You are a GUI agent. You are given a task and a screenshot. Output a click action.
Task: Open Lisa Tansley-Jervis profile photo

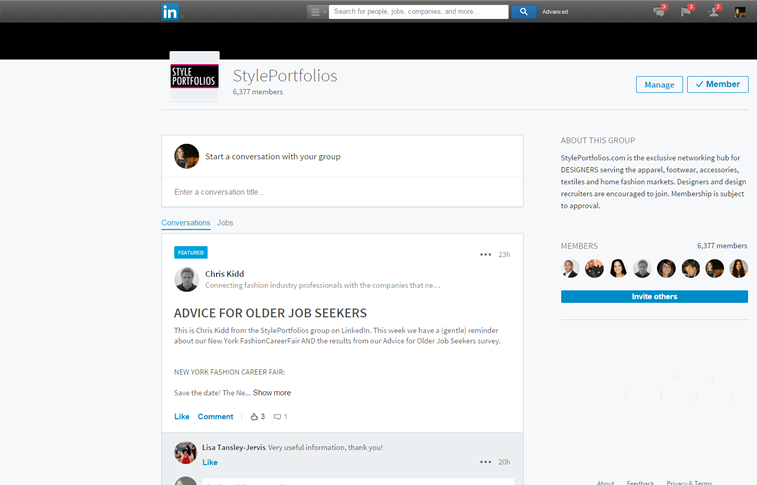pyautogui.click(x=186, y=453)
